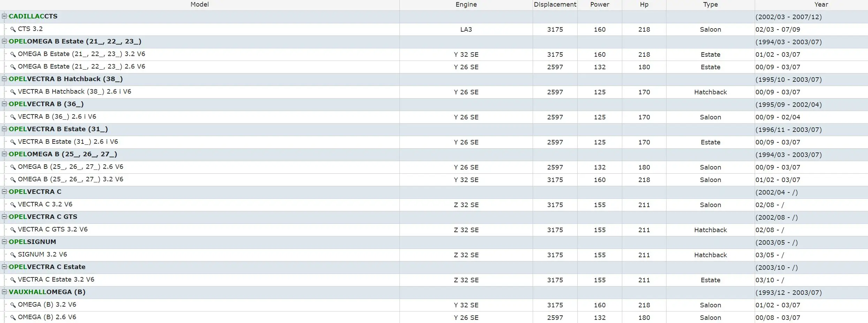Click the (1993/12 - 2003/07) year range
The image size is (868, 323).
pos(789,293)
